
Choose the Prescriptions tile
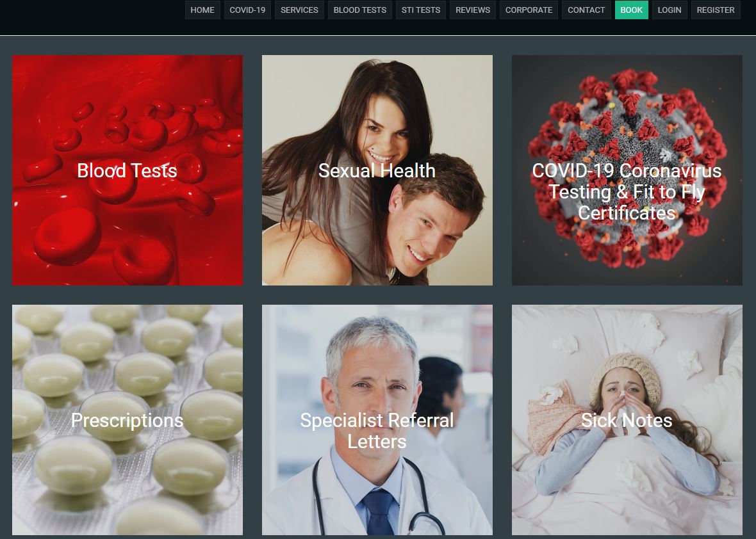pyautogui.click(x=127, y=419)
